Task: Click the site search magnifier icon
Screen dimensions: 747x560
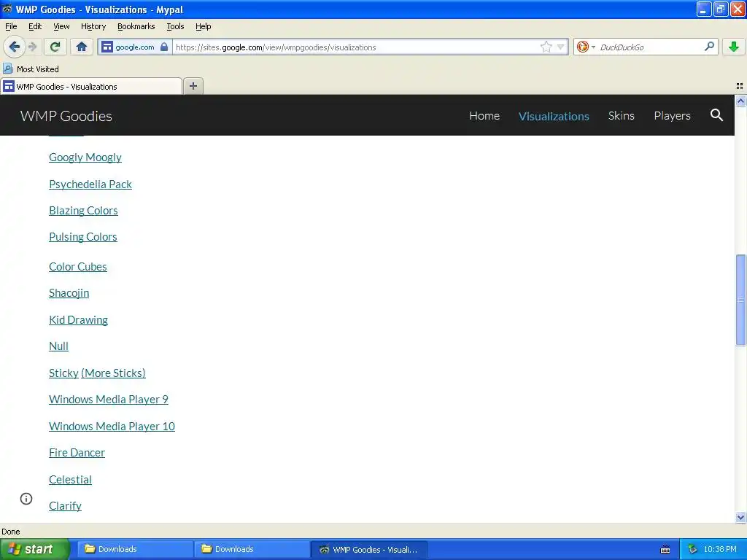Action: click(716, 115)
